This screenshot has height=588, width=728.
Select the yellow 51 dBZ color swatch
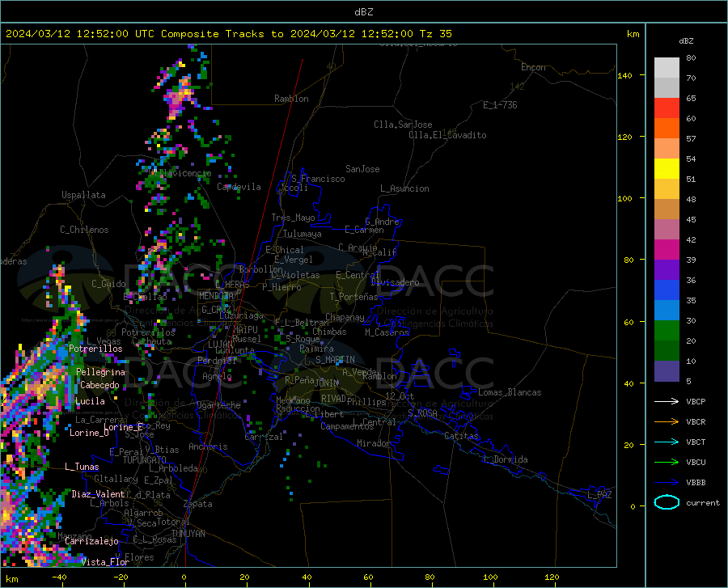667,169
